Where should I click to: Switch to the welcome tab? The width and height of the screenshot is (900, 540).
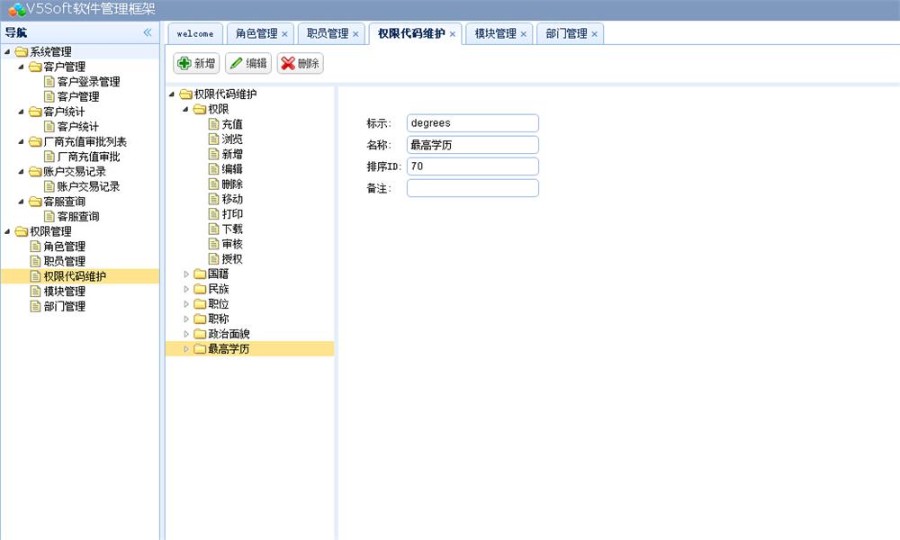pyautogui.click(x=195, y=34)
